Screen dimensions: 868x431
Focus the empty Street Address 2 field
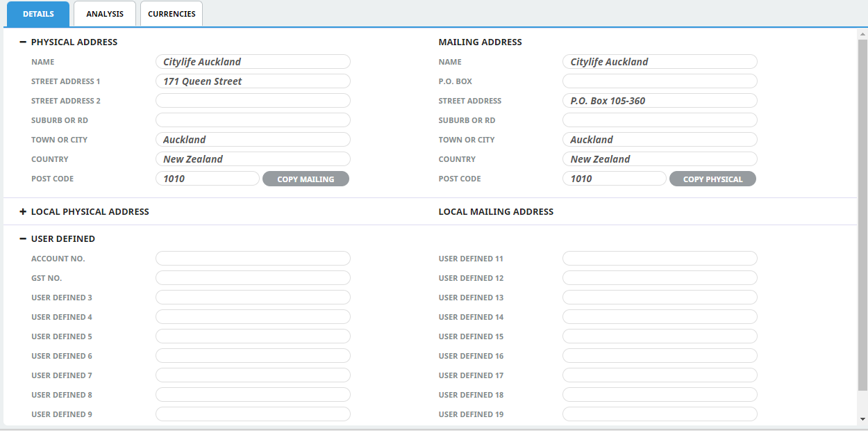coord(253,101)
